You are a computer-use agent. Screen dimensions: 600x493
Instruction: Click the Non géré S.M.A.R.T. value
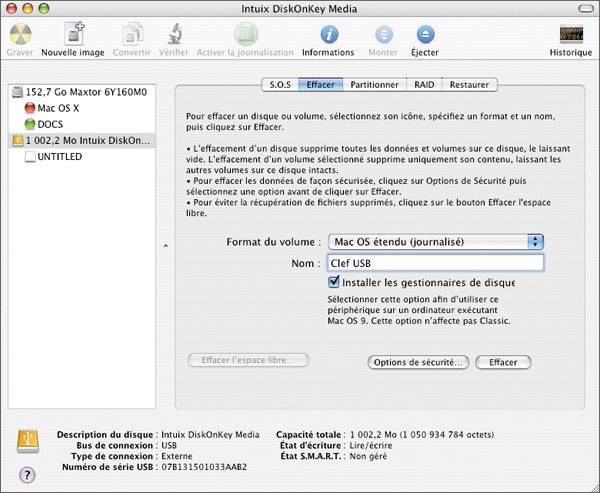368,456
